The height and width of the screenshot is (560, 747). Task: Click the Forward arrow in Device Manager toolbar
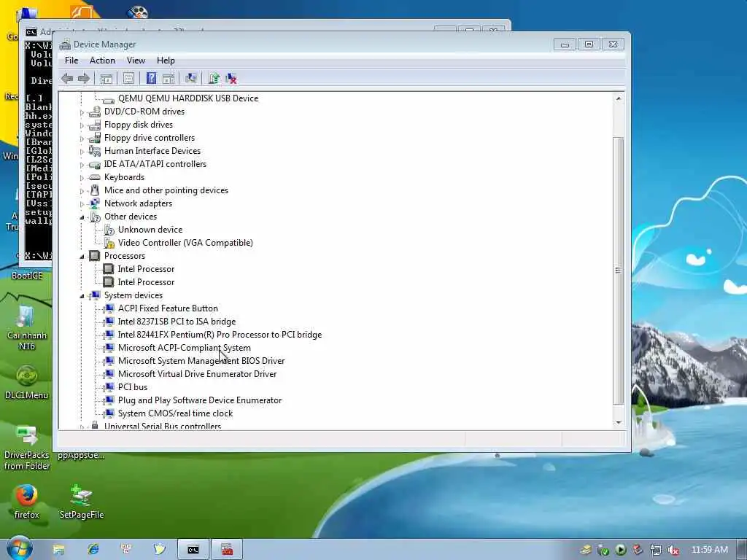pos(84,79)
